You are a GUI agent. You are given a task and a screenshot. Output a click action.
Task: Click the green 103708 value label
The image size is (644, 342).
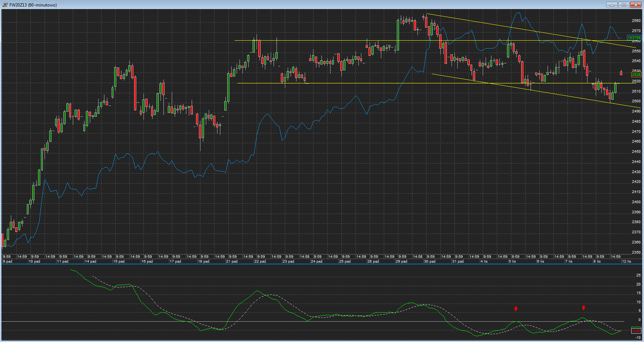(634, 37)
